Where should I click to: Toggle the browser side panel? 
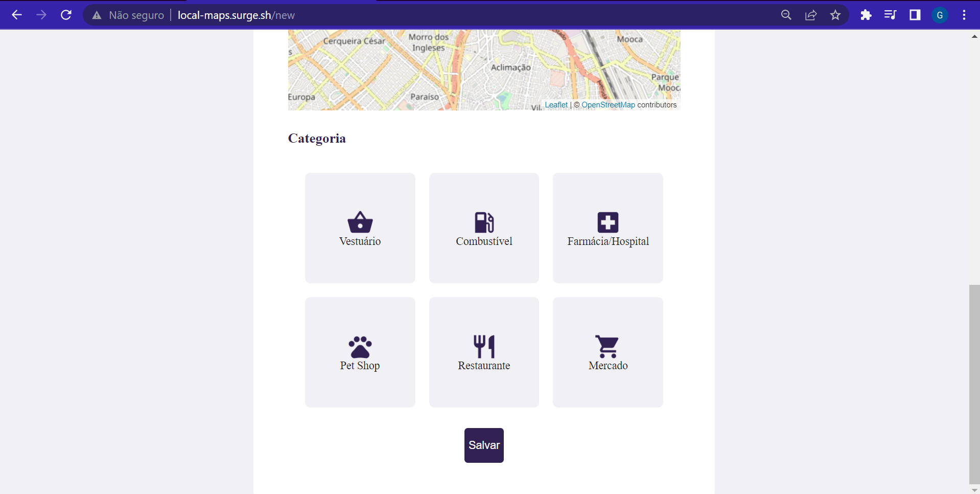pos(915,15)
